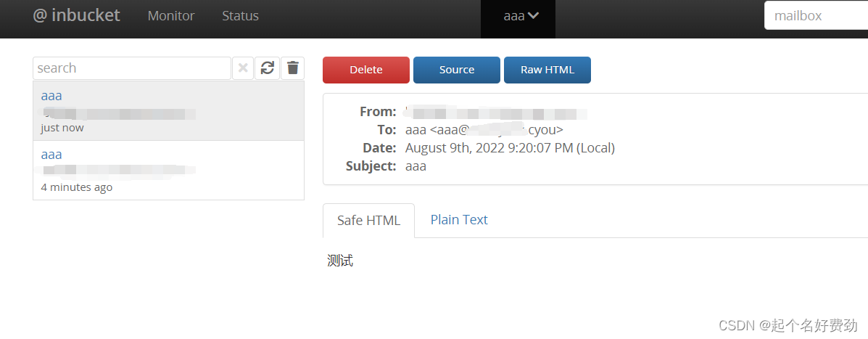Click the message body text 测试

click(x=340, y=261)
